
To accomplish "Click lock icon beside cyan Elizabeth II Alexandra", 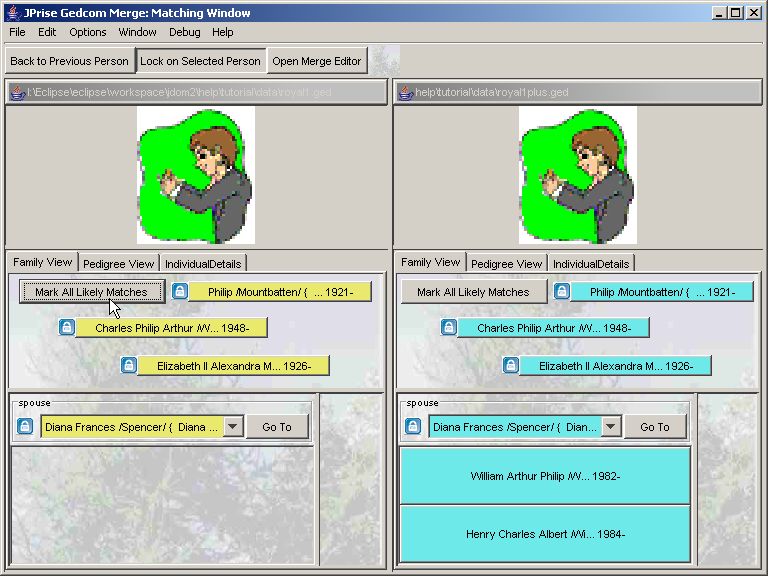I will tap(510, 366).
